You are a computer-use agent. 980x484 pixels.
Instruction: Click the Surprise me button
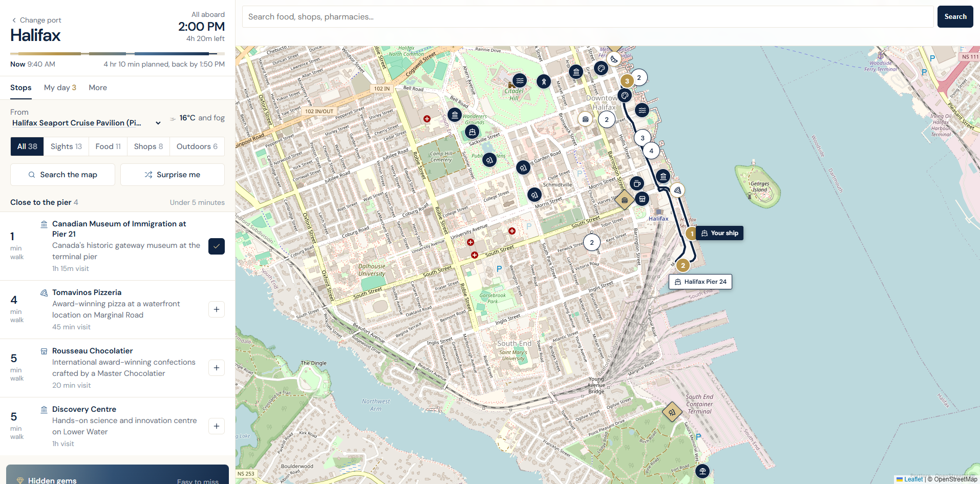click(173, 175)
